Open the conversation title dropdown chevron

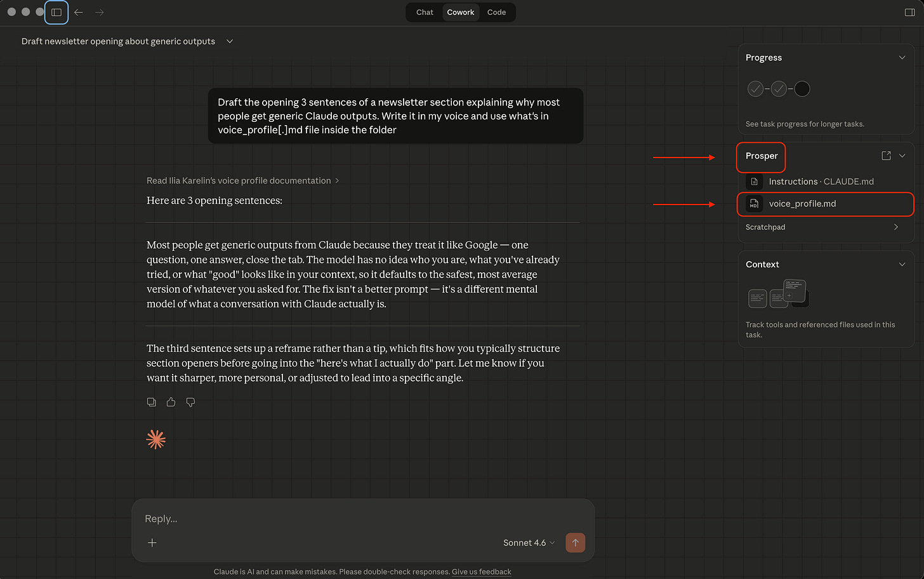230,41
